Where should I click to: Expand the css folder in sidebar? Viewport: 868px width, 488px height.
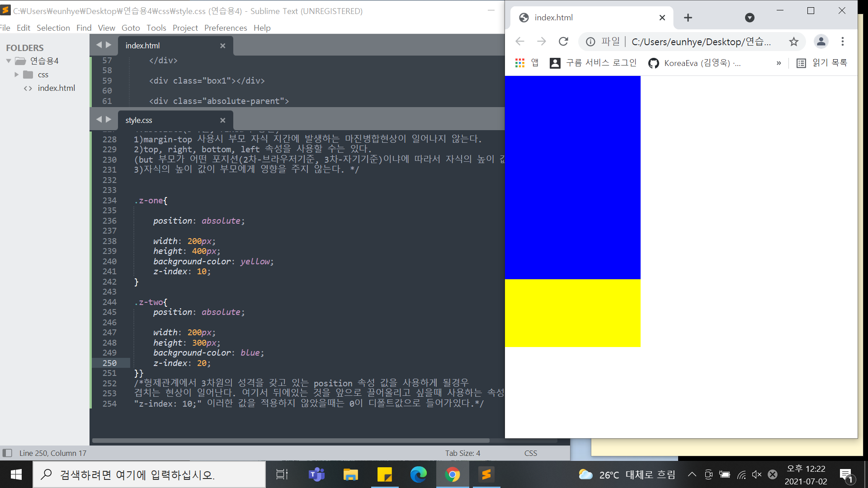17,75
